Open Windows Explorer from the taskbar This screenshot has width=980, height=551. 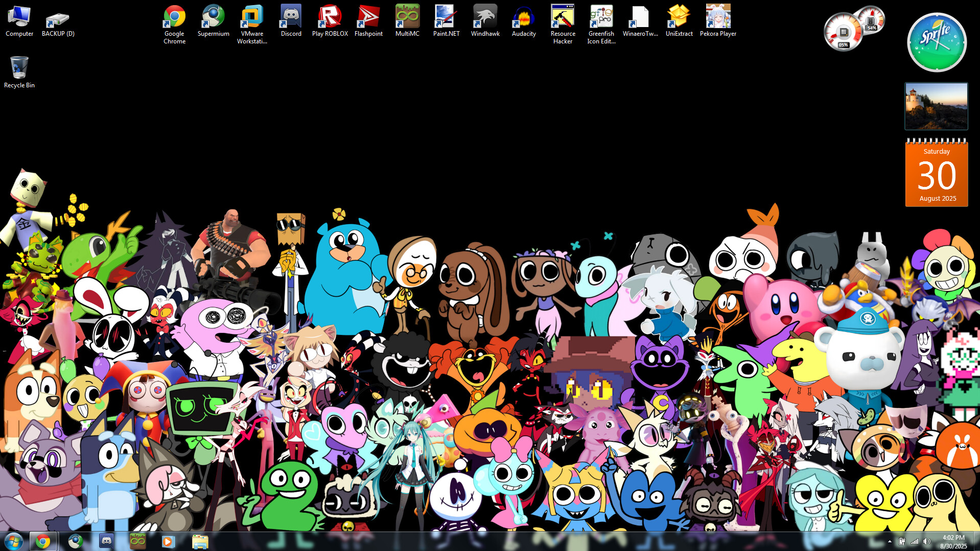tap(200, 541)
